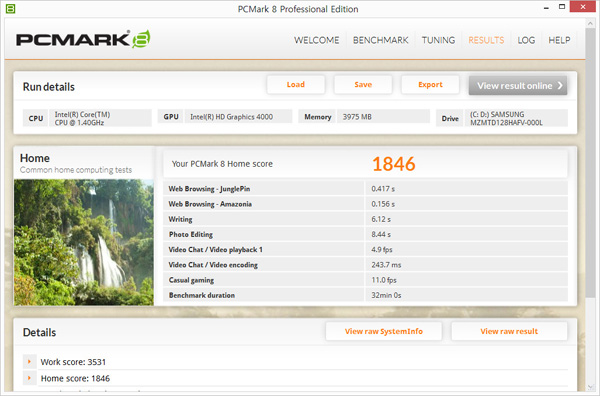Click the PCMark 8 logo in header

83,39
